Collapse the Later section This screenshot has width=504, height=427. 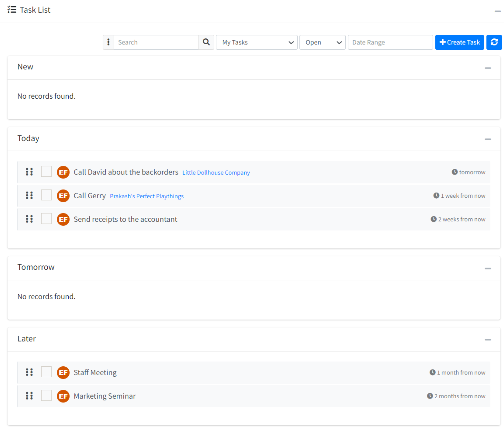tap(488, 340)
